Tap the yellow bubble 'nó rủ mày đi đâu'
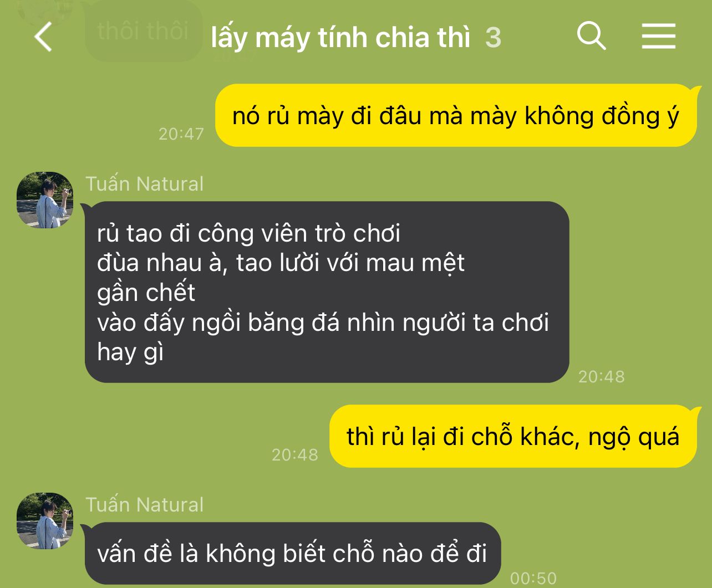Screen dimensions: 712x588 456,115
